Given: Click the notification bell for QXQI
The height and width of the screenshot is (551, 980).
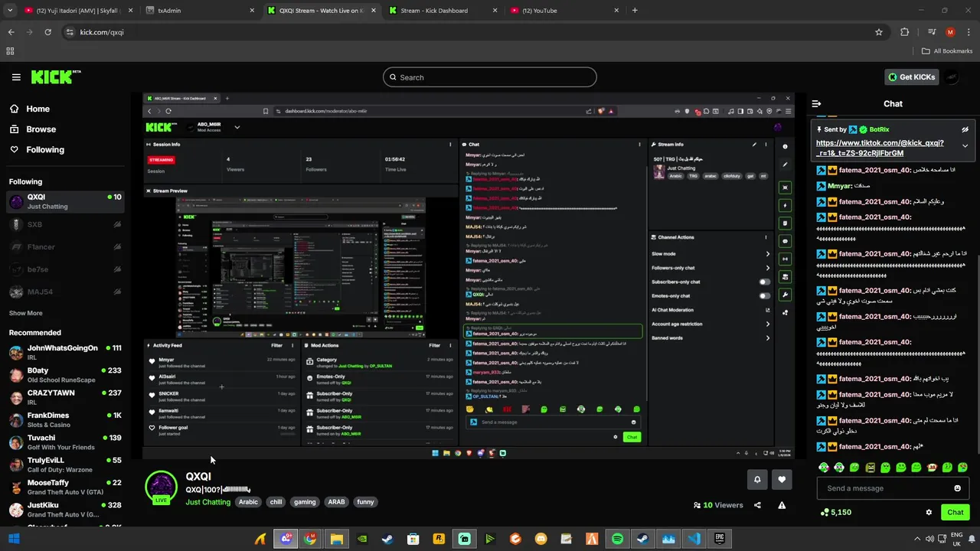Looking at the screenshot, I should coord(757,479).
